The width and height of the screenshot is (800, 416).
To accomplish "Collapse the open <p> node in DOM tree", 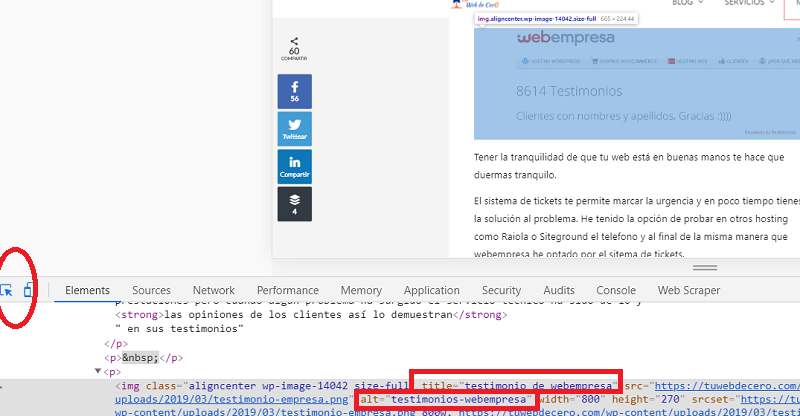I will coord(98,371).
